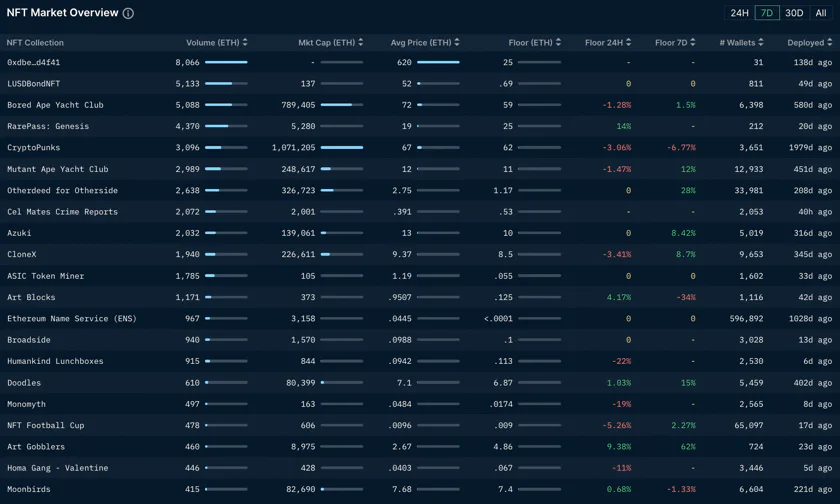840x504 pixels.
Task: Open the CloneX collection
Action: click(x=22, y=254)
